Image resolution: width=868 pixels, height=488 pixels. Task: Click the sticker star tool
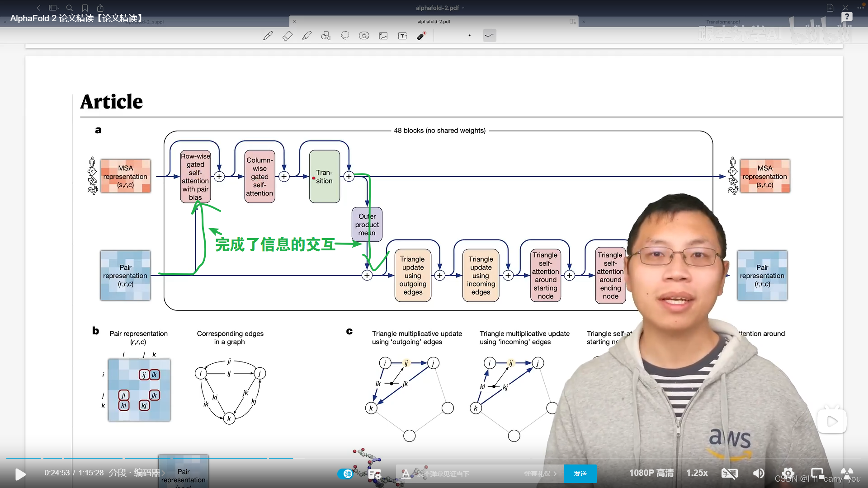[364, 36]
